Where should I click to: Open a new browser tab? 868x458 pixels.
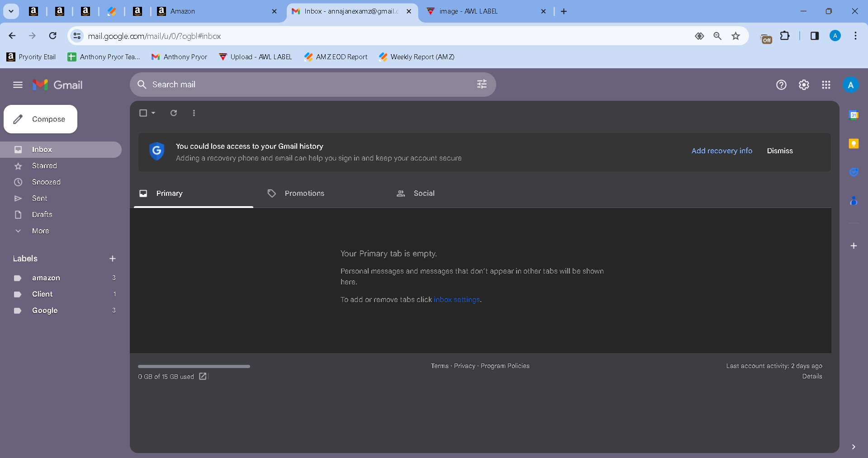tap(564, 11)
